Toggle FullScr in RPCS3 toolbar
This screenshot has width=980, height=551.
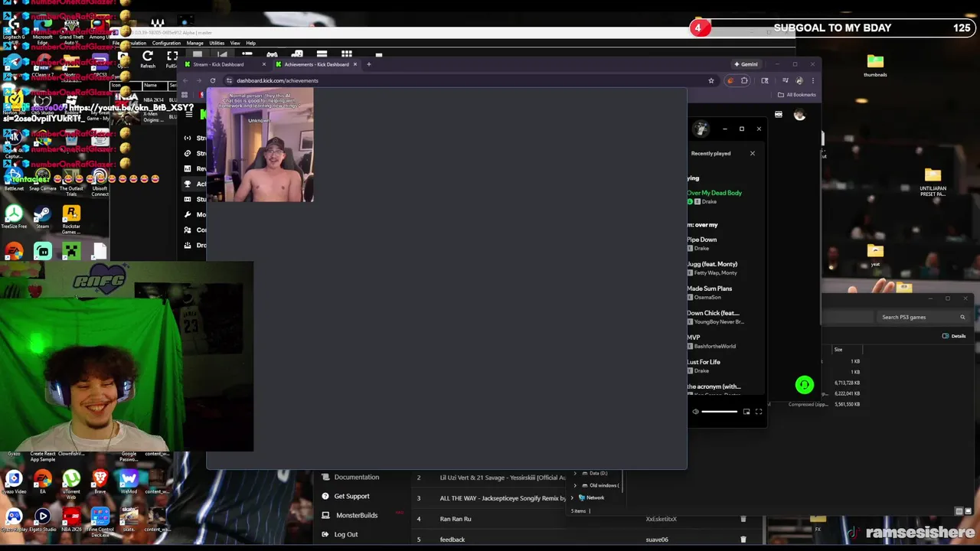172,60
